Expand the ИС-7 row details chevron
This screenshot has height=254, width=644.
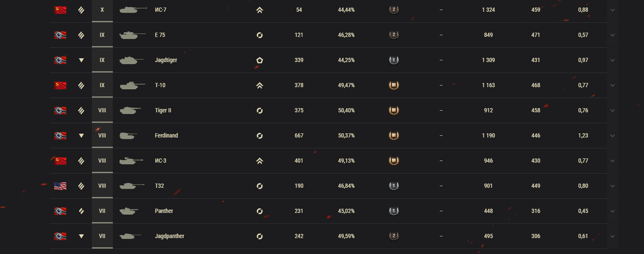tap(612, 10)
